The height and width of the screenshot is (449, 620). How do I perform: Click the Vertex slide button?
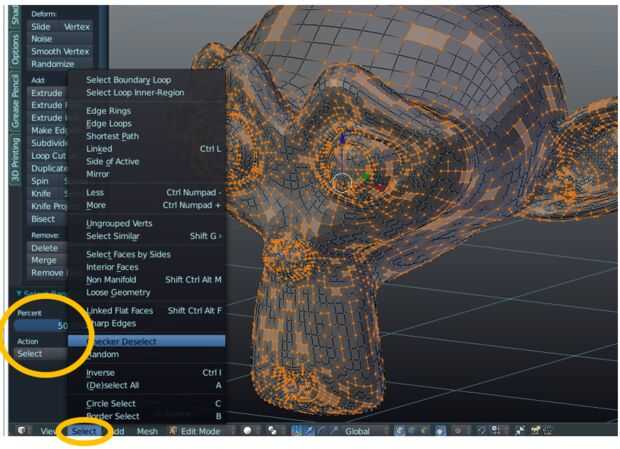pyautogui.click(x=76, y=26)
